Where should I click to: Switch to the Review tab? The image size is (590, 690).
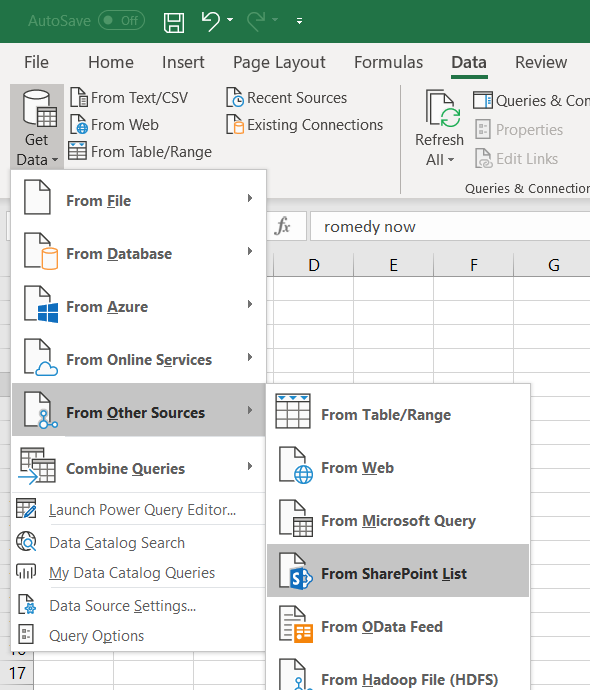coord(541,62)
